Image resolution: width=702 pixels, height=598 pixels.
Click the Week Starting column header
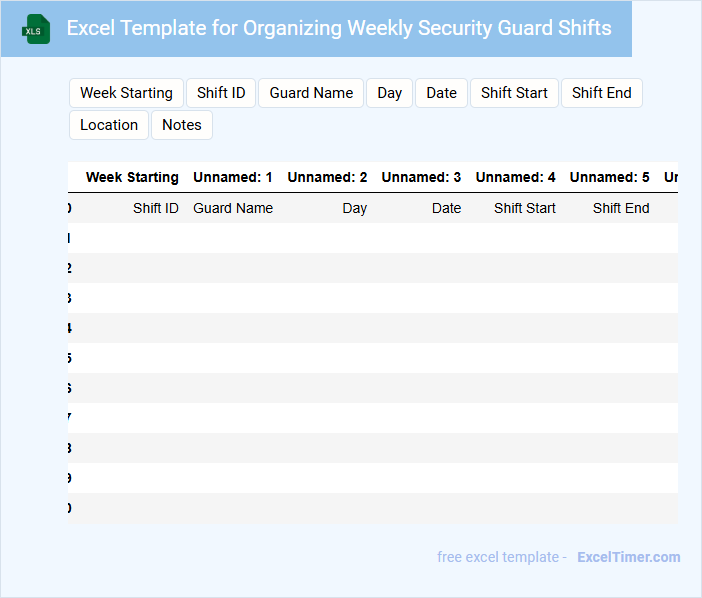tap(132, 177)
